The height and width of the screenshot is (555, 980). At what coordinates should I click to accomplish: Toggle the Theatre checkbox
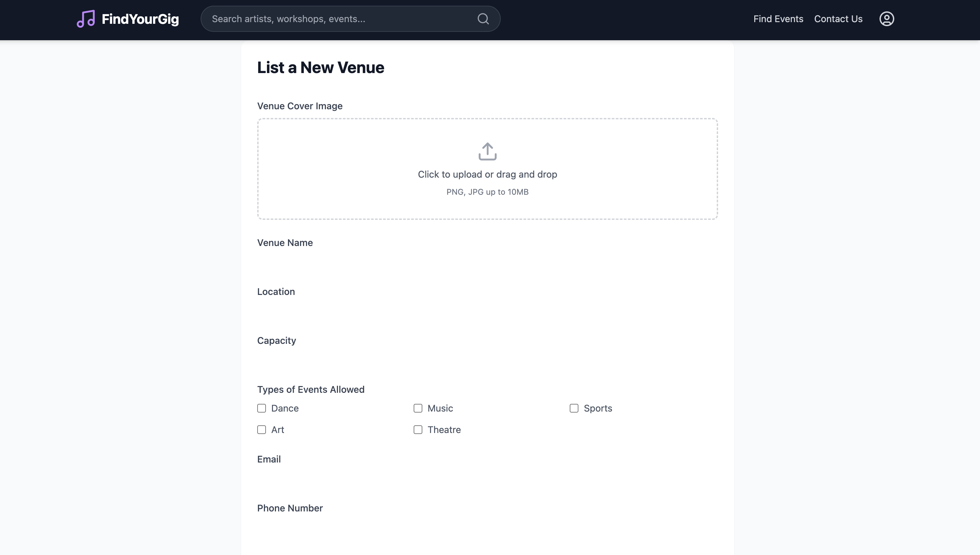418,430
